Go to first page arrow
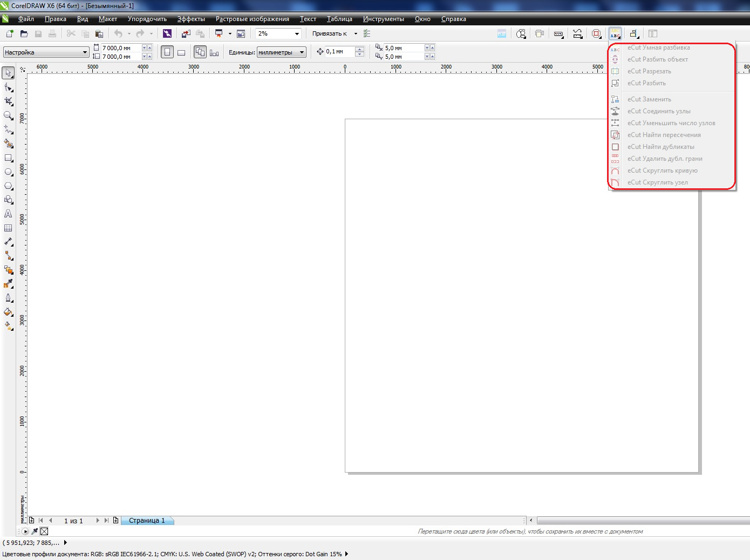Viewport: 750px width, 560px height. [x=41, y=521]
